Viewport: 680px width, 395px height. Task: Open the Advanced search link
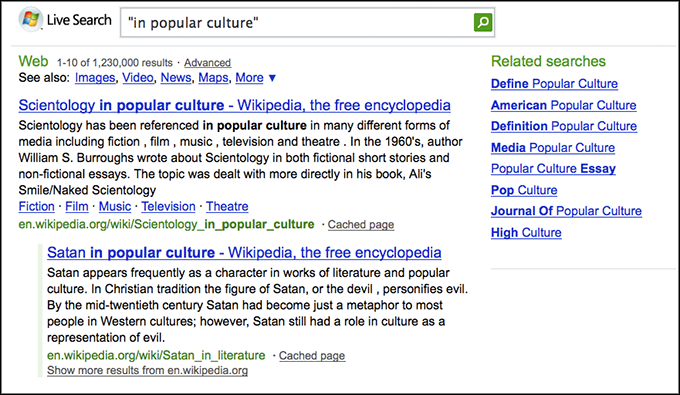click(207, 63)
